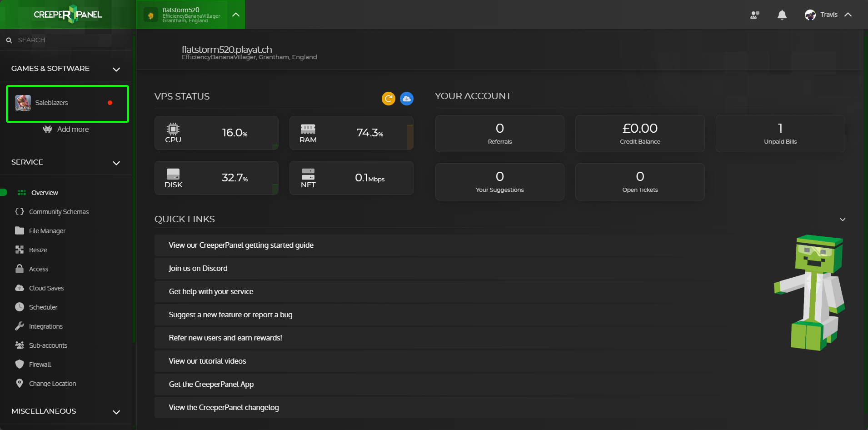Click flatstorm520 server icon in header
868x430 pixels.
pos(151,15)
